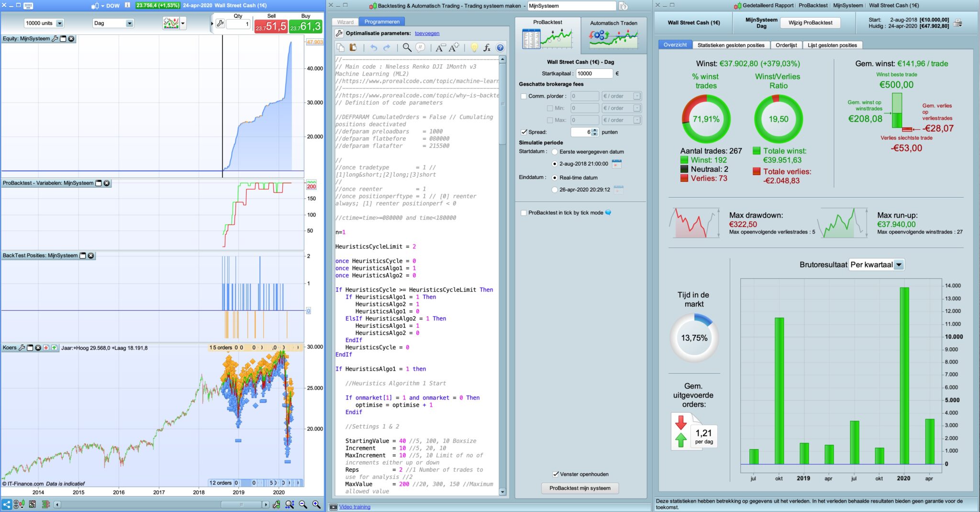
Task: Increase Spread value with stepper
Action: pos(595,130)
